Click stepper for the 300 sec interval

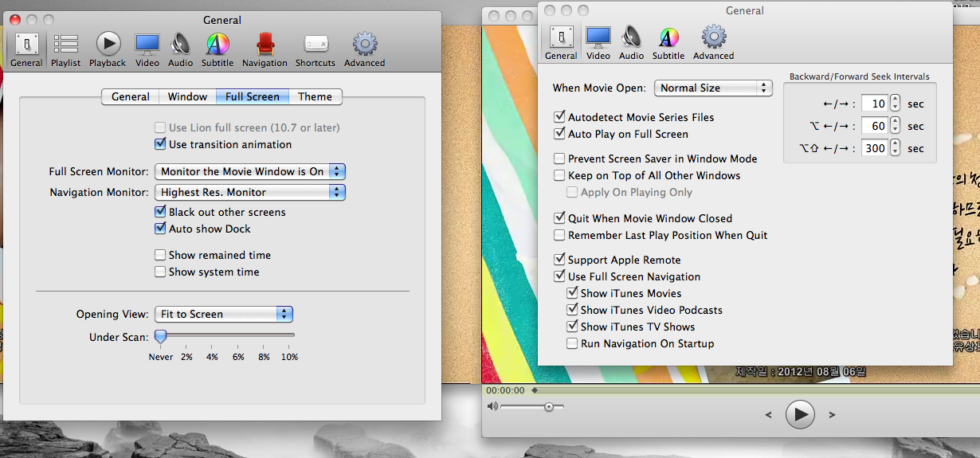[895, 148]
